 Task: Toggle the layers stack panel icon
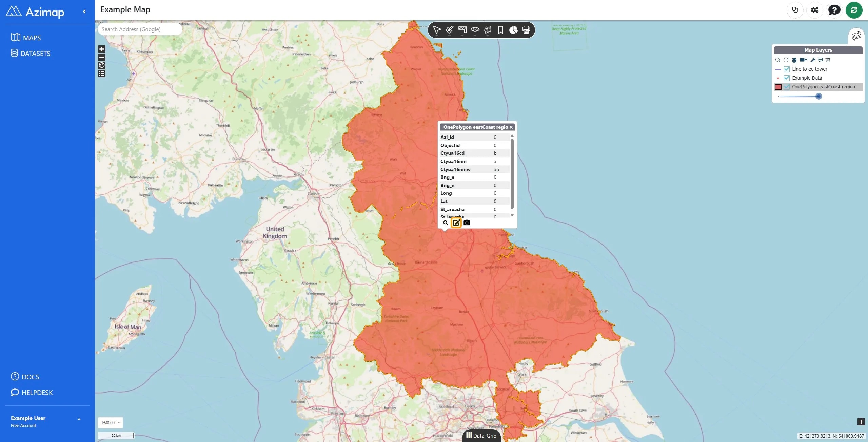click(x=856, y=36)
